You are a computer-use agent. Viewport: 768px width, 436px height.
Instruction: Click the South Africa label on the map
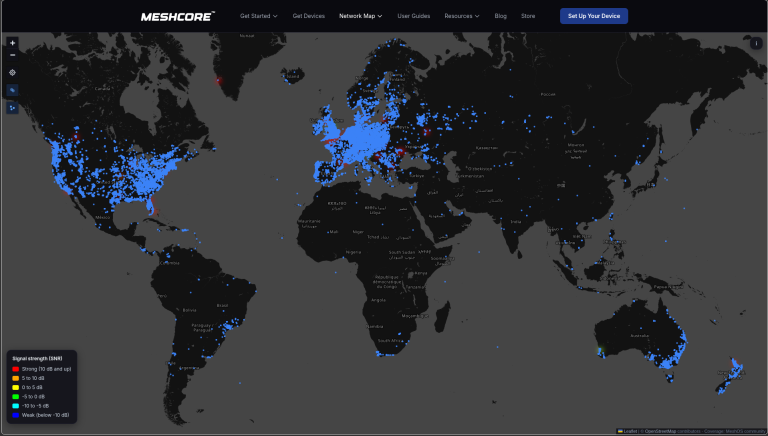(390, 341)
